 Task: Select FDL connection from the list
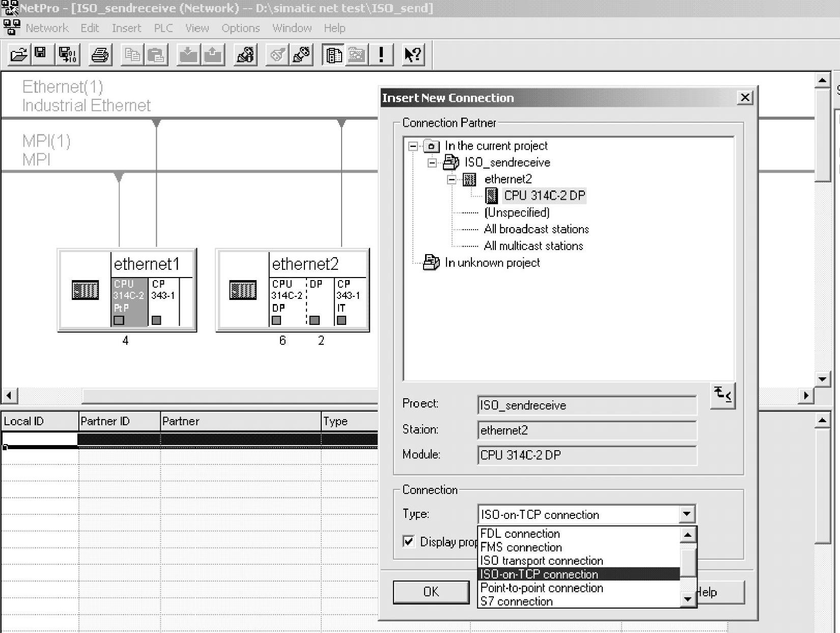coord(579,533)
